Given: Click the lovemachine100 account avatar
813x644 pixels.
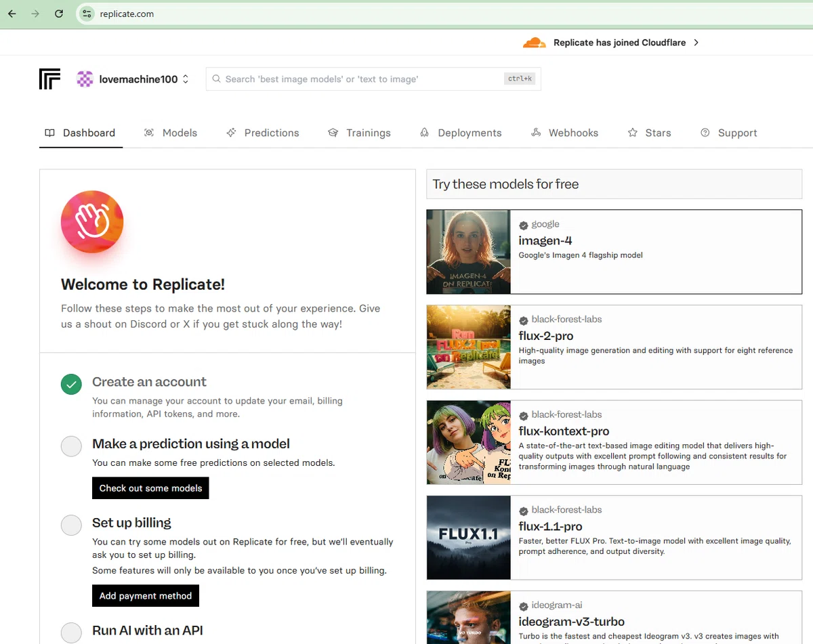Looking at the screenshot, I should pyautogui.click(x=85, y=79).
